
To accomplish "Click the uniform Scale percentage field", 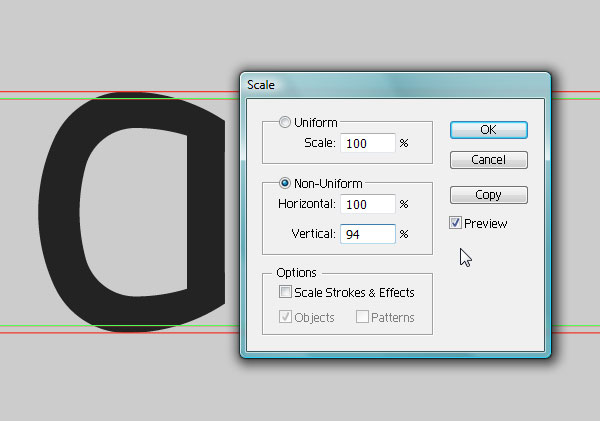I will (368, 143).
